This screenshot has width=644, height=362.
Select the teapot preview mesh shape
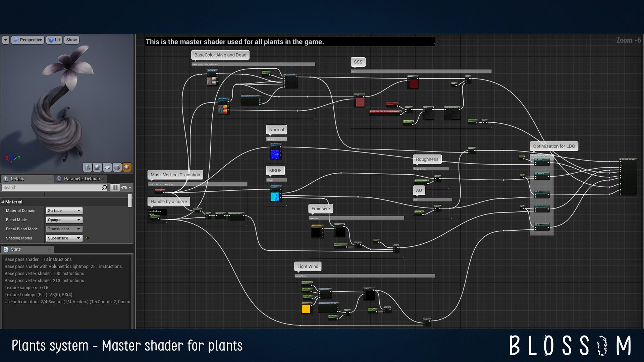click(127, 167)
